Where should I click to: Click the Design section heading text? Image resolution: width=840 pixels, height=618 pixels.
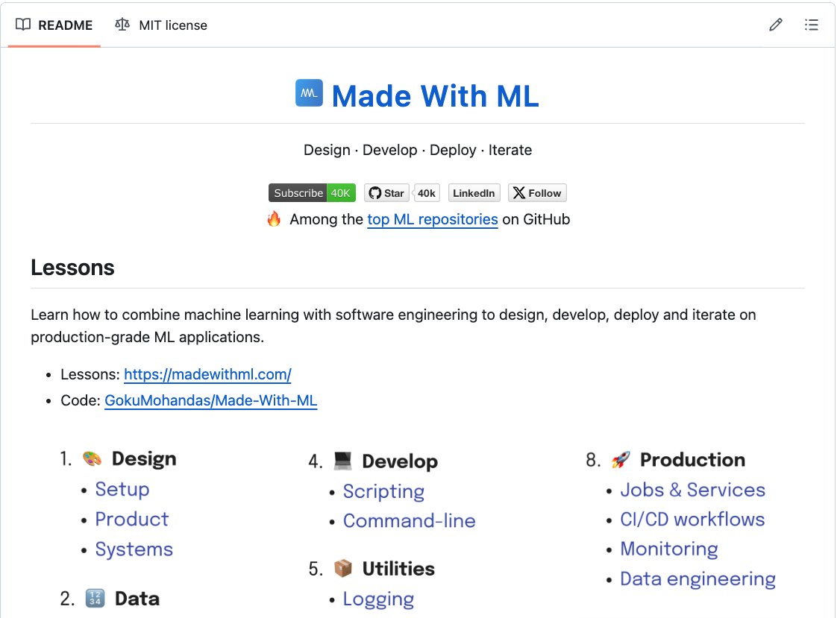[143, 459]
